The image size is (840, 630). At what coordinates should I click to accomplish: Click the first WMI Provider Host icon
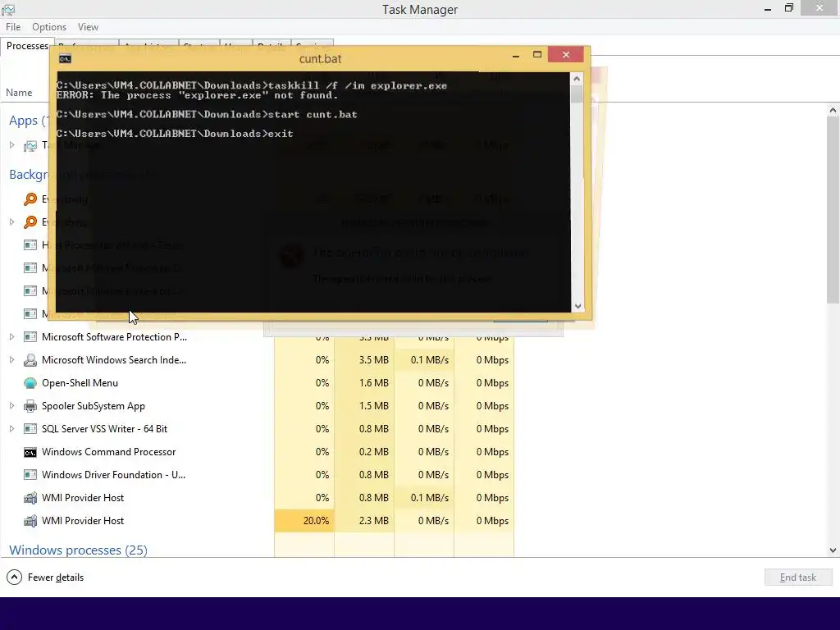click(30, 498)
